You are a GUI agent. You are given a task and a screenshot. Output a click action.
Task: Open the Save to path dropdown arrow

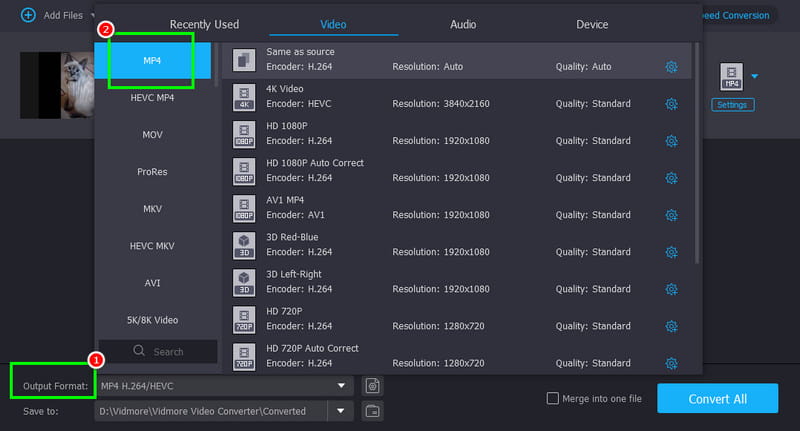click(x=341, y=411)
